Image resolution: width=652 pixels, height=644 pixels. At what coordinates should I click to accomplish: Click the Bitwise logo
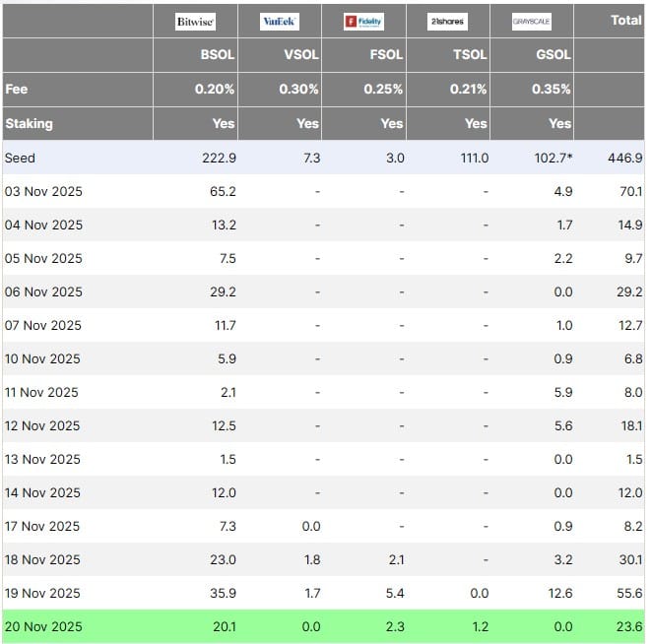click(196, 22)
